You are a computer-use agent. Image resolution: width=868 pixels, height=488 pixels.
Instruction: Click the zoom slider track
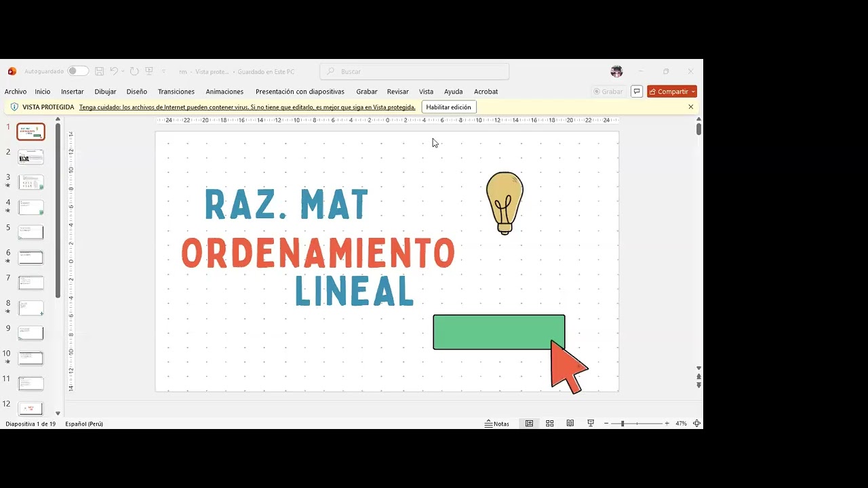click(x=637, y=424)
